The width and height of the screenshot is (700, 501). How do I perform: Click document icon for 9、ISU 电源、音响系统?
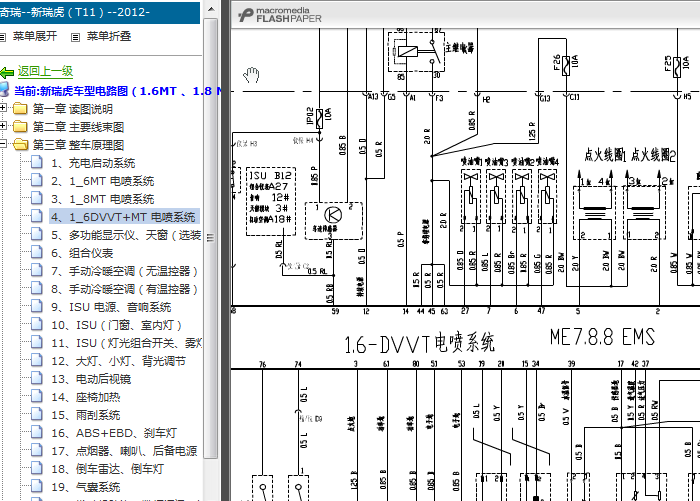tap(37, 306)
